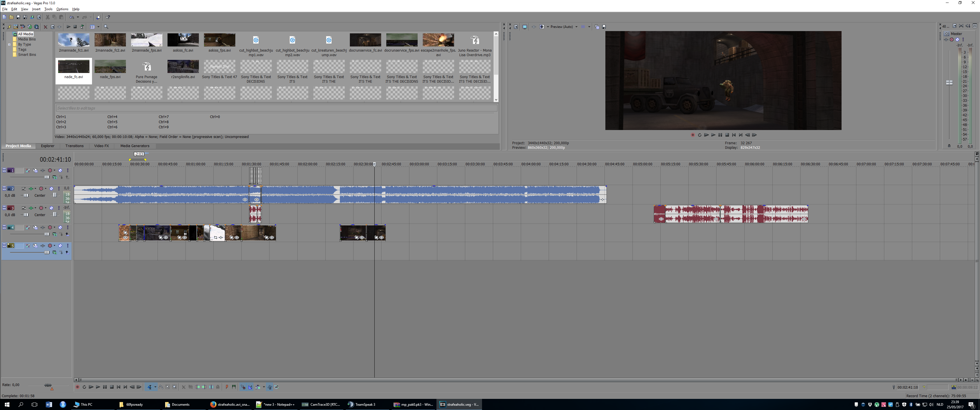This screenshot has width=980, height=410.
Task: Click Get Media from the Web icon
Action: [36, 27]
